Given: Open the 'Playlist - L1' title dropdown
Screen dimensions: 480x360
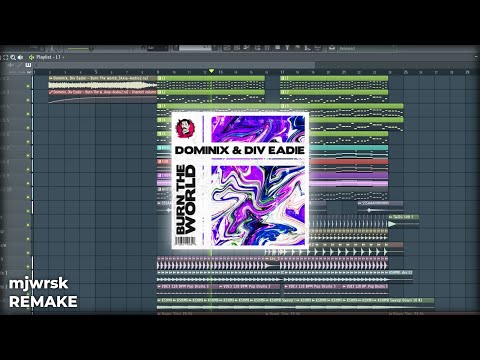Looking at the screenshot, I should [50, 57].
